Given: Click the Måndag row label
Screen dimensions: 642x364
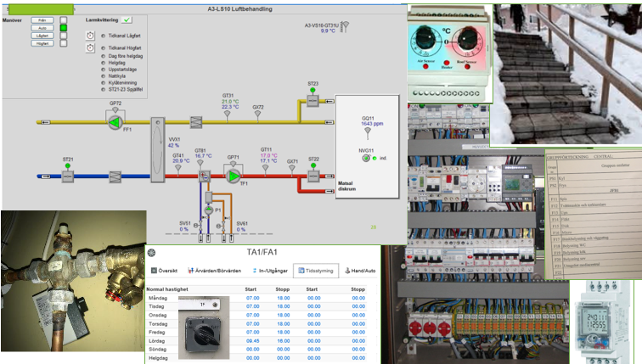Looking at the screenshot, I should 158,298.
